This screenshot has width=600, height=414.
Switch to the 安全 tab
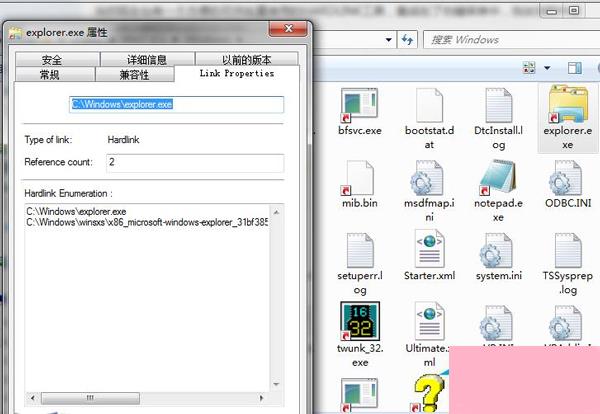tap(57, 59)
